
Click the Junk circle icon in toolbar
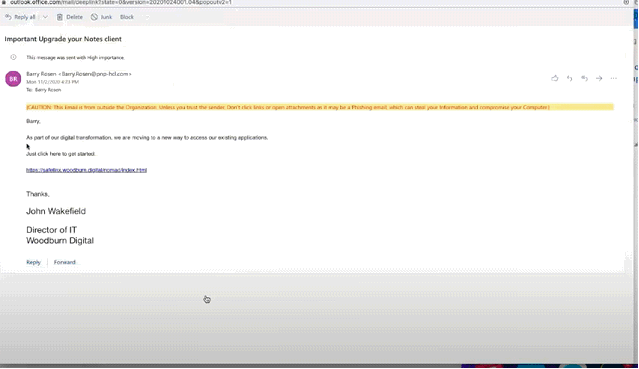point(94,17)
